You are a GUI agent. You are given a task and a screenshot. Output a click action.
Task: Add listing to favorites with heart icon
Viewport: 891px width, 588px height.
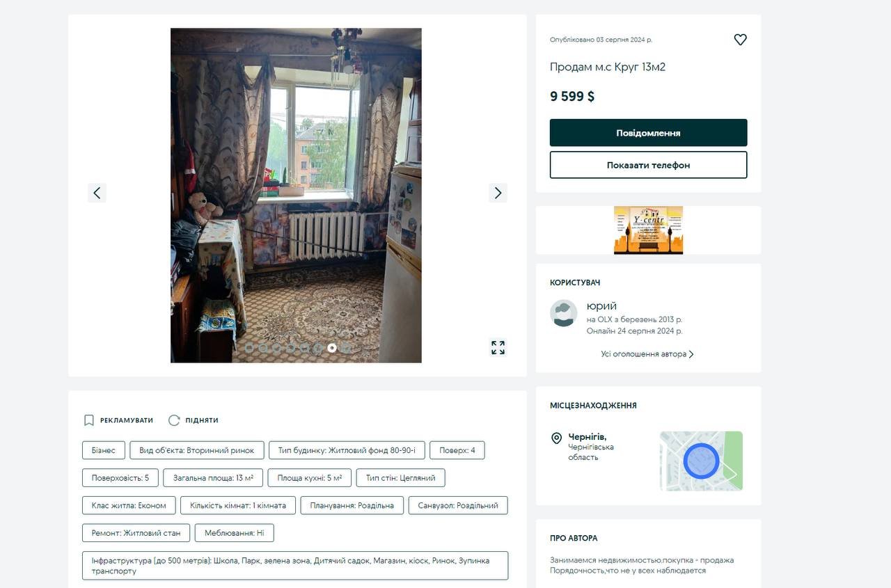point(740,40)
